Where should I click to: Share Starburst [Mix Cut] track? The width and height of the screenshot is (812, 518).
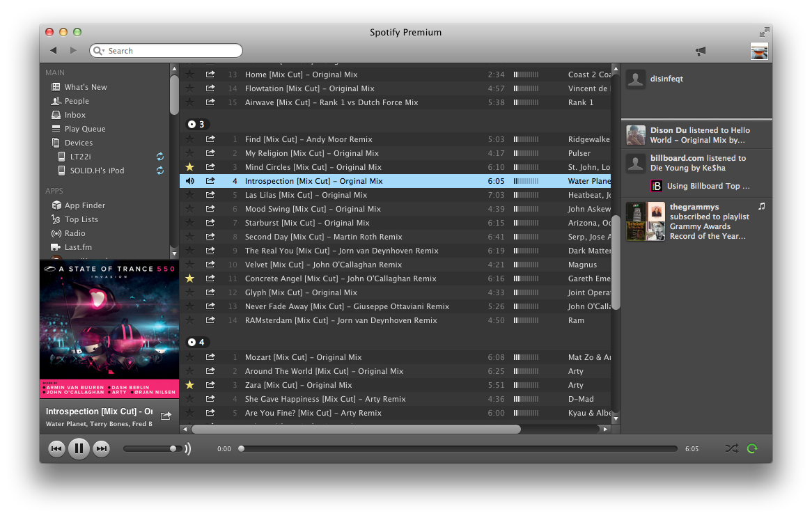click(x=210, y=223)
